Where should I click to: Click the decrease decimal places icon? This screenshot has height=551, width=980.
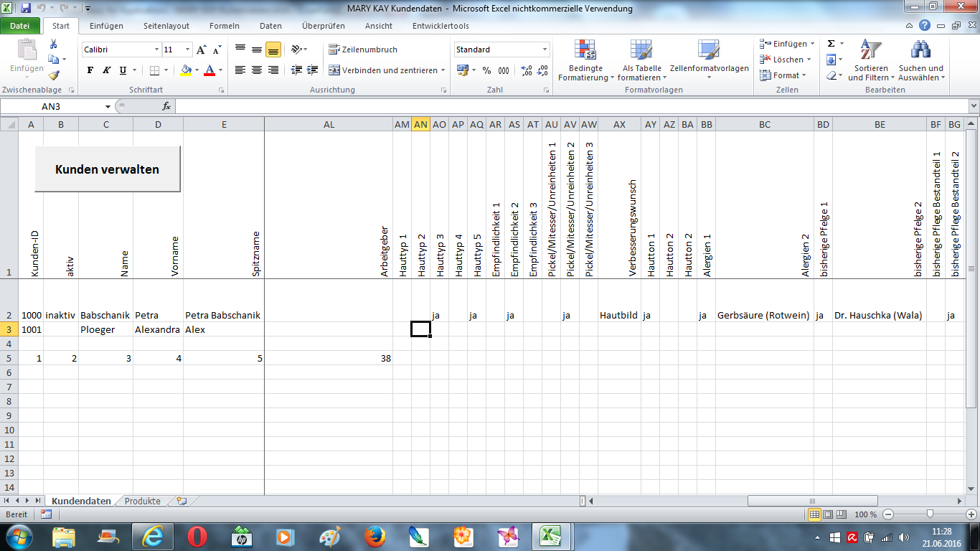[543, 70]
